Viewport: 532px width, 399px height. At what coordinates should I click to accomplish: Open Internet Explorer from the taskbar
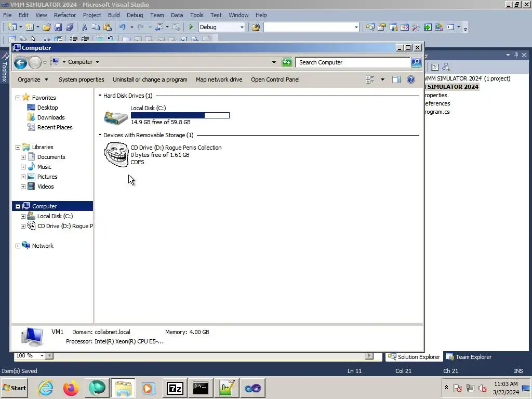coord(46,388)
